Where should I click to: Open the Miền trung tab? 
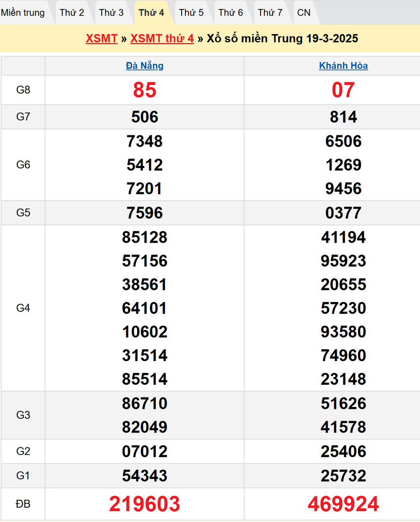point(23,13)
